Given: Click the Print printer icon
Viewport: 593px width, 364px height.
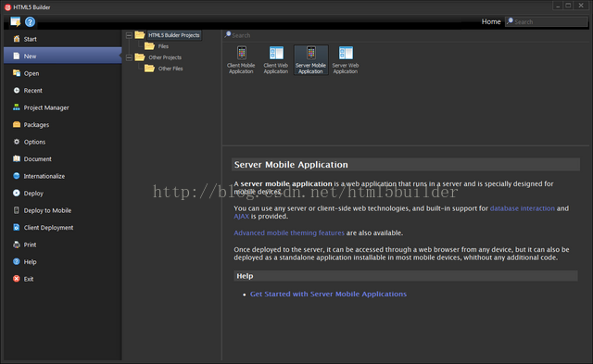Looking at the screenshot, I should [17, 245].
